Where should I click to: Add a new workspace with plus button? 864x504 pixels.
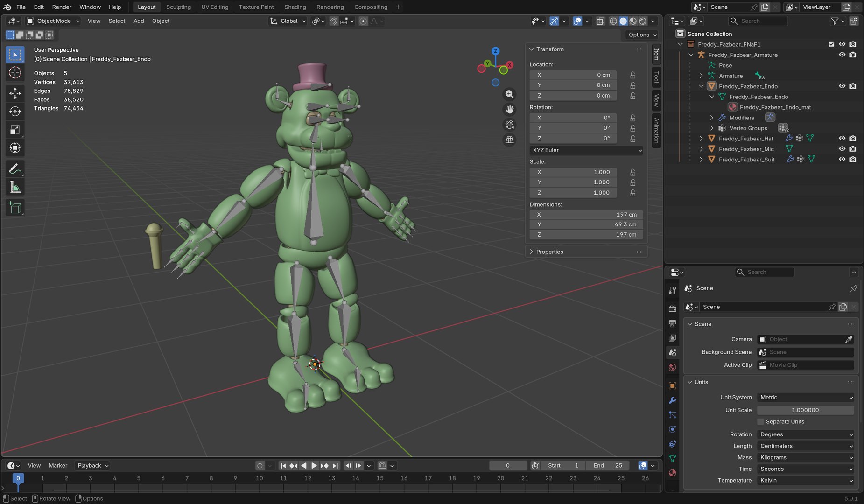[x=398, y=7]
